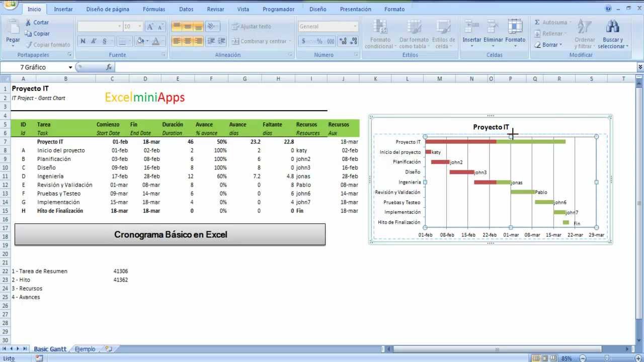
Task: Open the Diseño de página tab
Action: (108, 9)
